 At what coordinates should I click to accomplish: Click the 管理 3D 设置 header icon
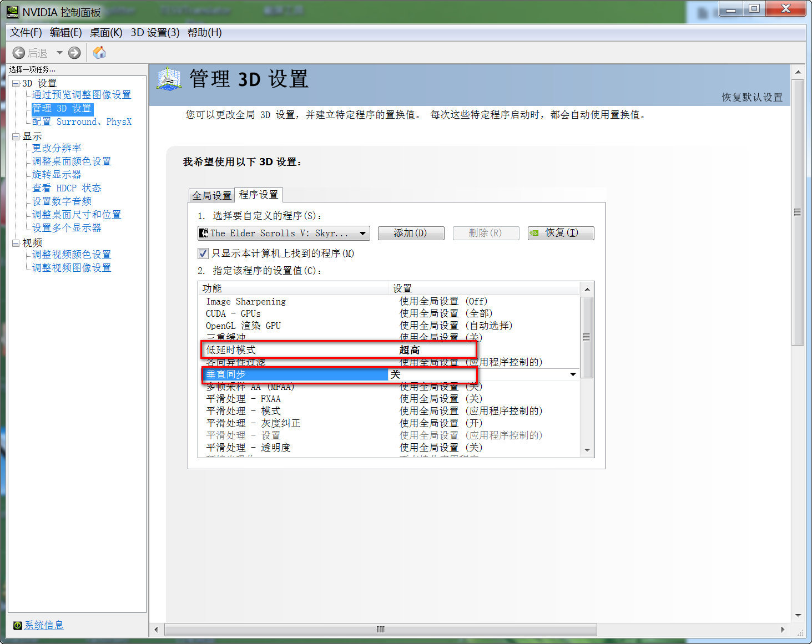click(x=169, y=79)
